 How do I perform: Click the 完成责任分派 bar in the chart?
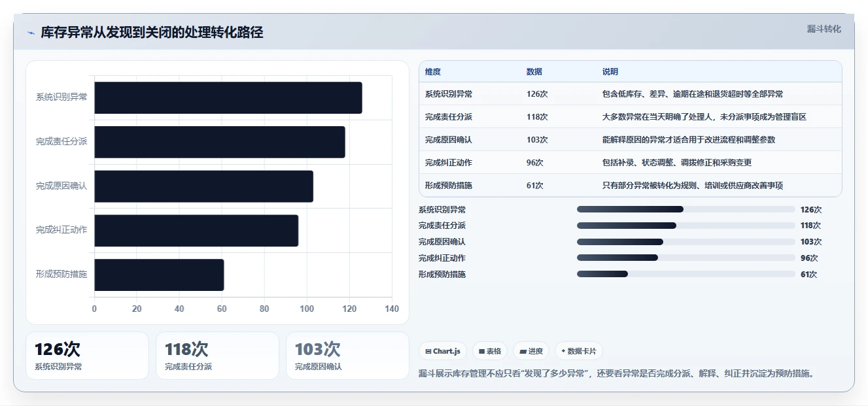coord(220,142)
